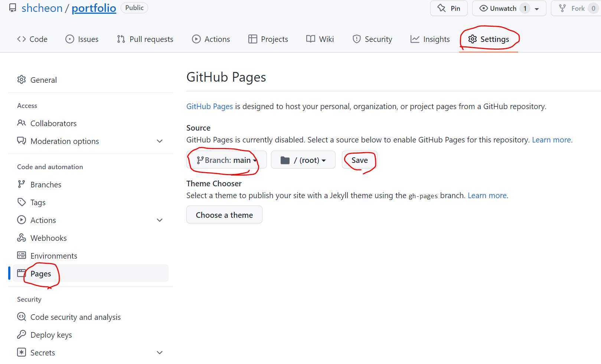Select Pages in the sidebar

click(91, 273)
